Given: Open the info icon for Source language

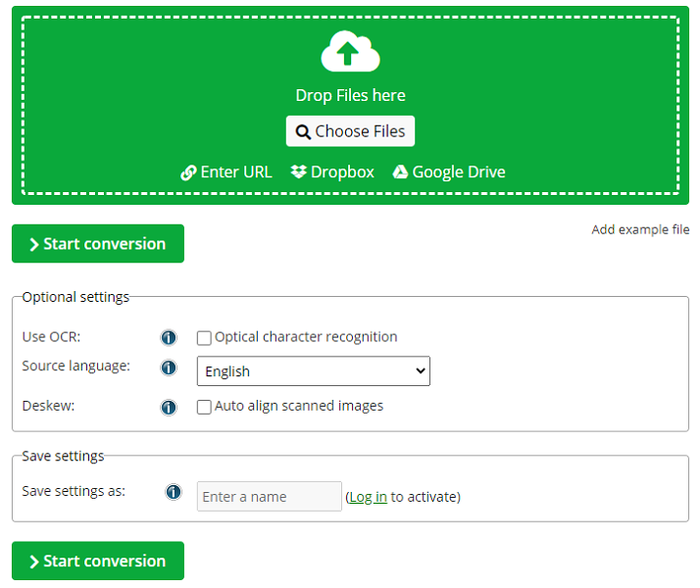Looking at the screenshot, I should 169,368.
